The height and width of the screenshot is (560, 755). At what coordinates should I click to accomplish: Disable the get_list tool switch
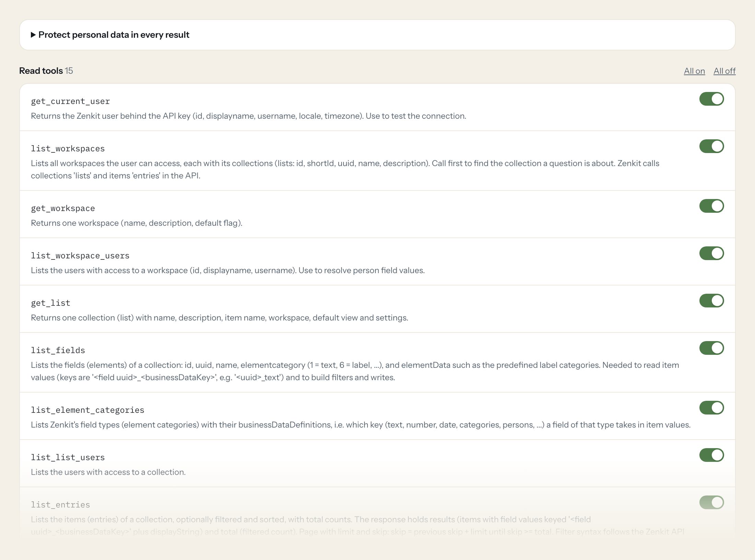711,301
